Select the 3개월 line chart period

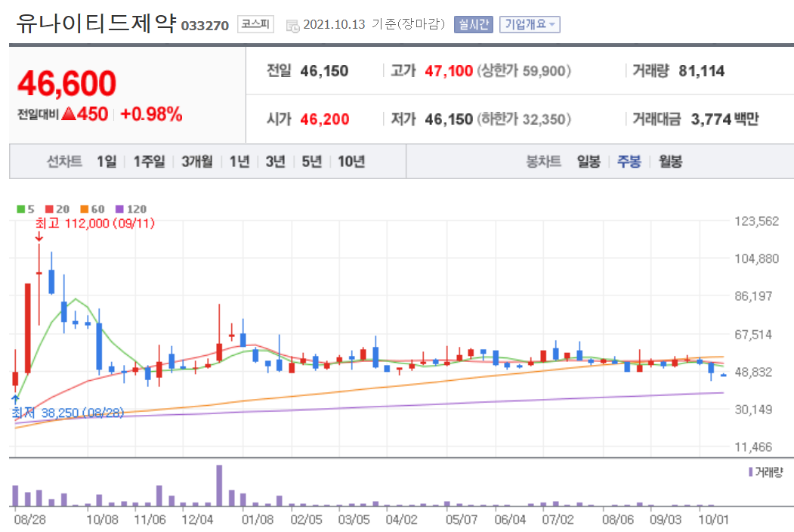(x=197, y=162)
